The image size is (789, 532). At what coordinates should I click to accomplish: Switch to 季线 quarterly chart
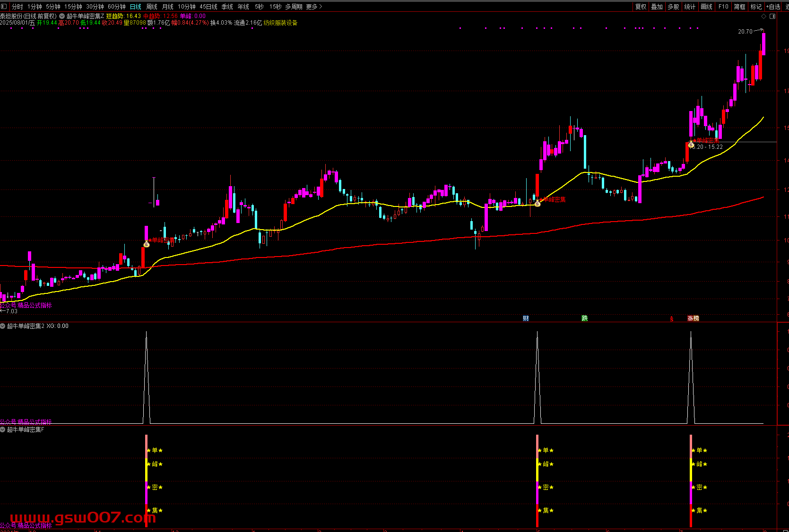pos(227,7)
